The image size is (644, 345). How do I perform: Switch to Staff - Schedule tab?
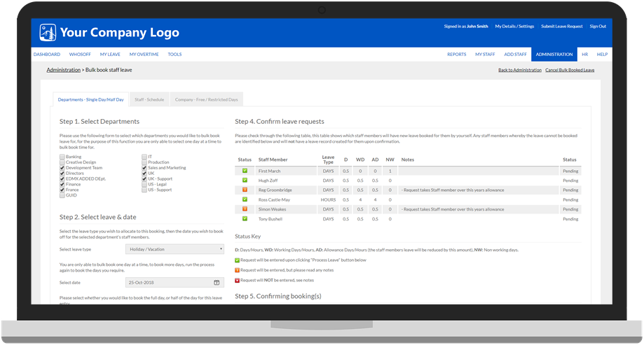[149, 99]
